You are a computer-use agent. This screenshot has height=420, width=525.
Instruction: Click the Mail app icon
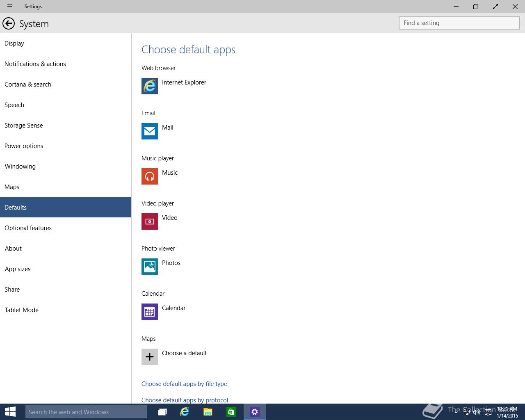point(150,131)
